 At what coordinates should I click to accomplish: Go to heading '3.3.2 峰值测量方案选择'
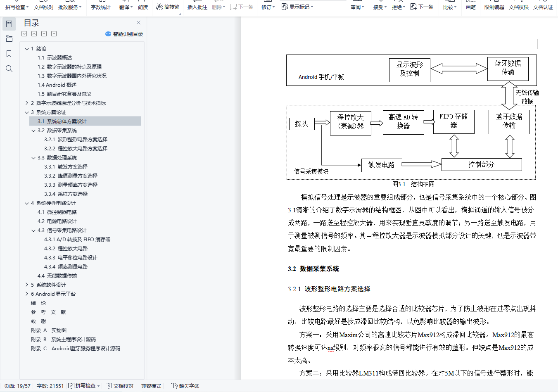tap(71, 176)
